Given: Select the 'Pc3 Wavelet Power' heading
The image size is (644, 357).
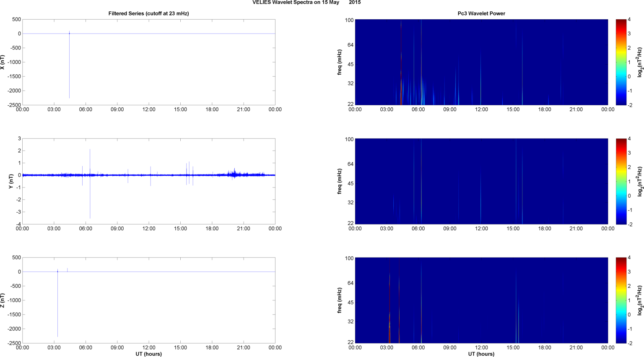Looking at the screenshot, I should [481, 13].
